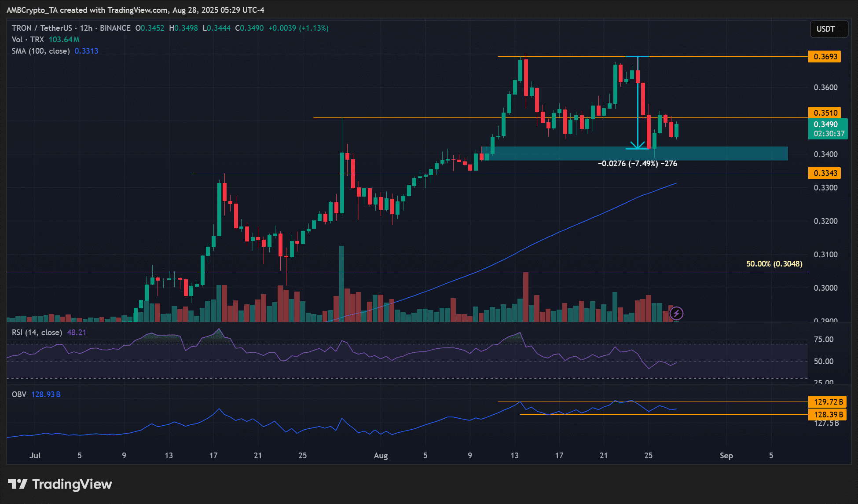858x504 pixels.
Task: Click the 128.39 B OBV level label
Action: click(828, 414)
